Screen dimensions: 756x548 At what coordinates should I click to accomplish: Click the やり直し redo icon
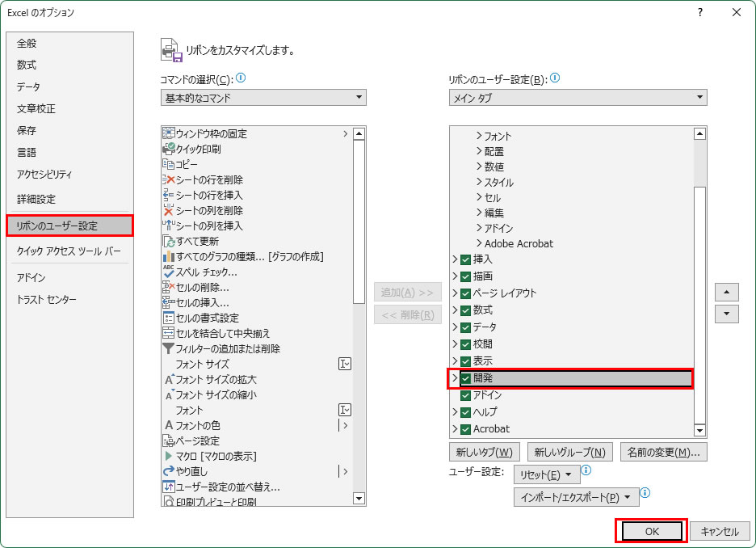(168, 471)
